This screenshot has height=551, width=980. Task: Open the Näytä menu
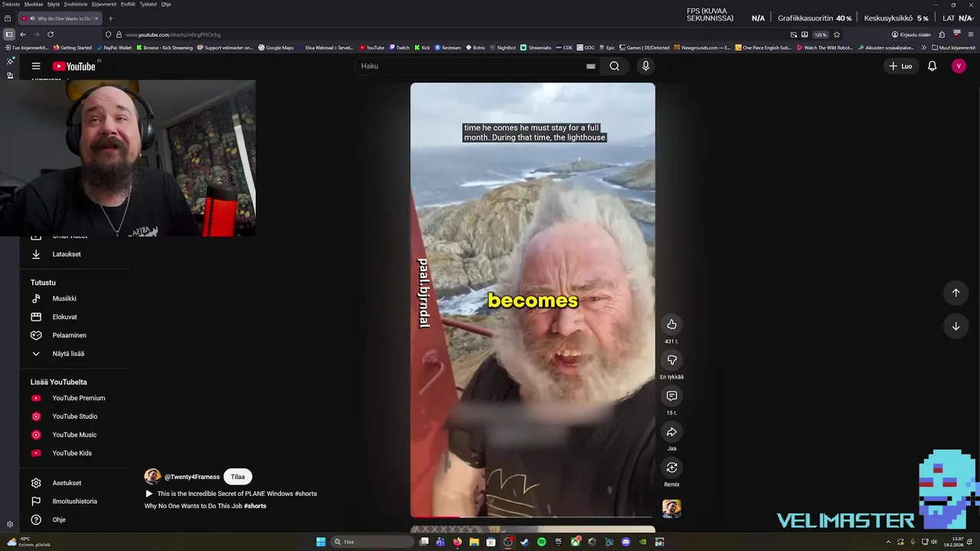coord(54,4)
